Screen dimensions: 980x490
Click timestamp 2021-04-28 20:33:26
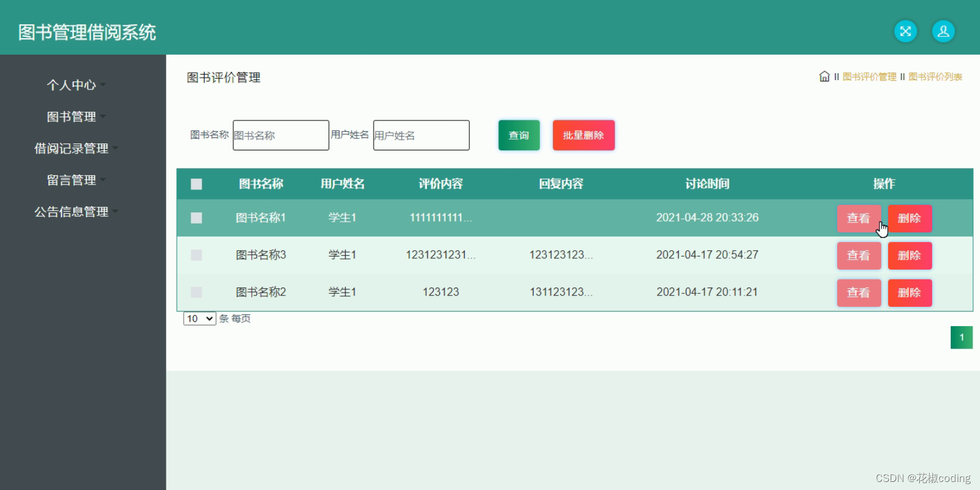(x=707, y=218)
